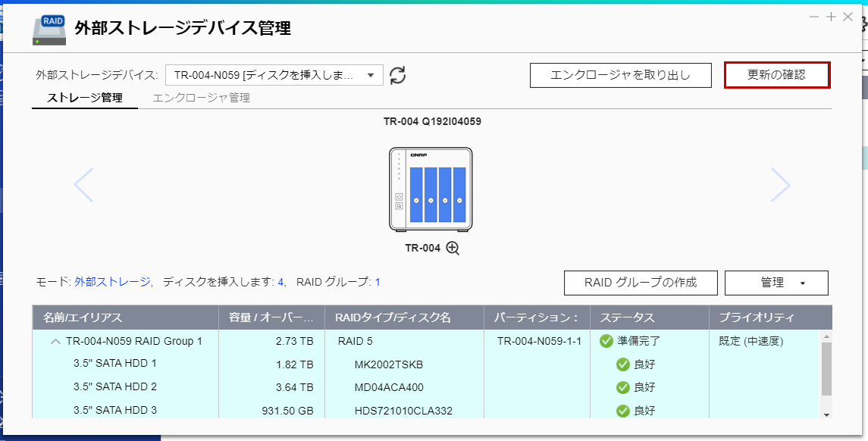Click the 3.64 TB capacity cell

(294, 387)
